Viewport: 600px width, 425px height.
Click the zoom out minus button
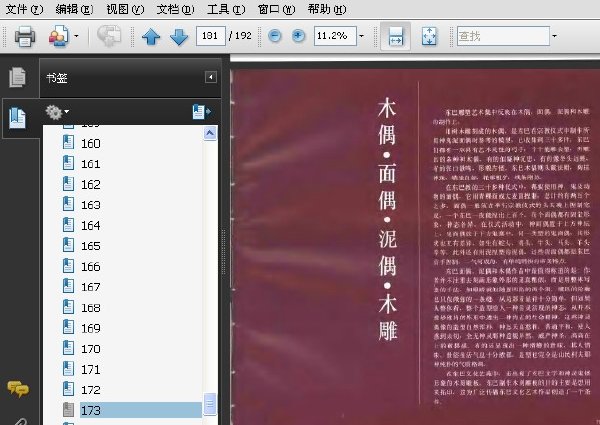click(x=274, y=36)
